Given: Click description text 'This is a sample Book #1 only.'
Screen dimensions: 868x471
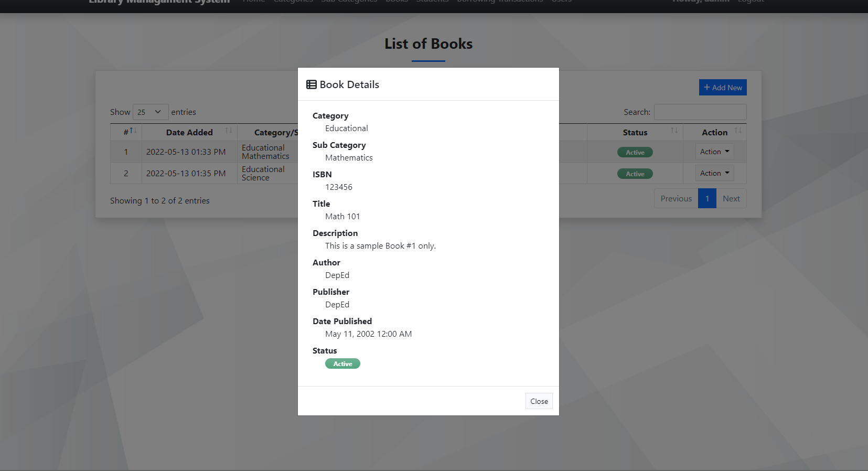Looking at the screenshot, I should [380, 245].
